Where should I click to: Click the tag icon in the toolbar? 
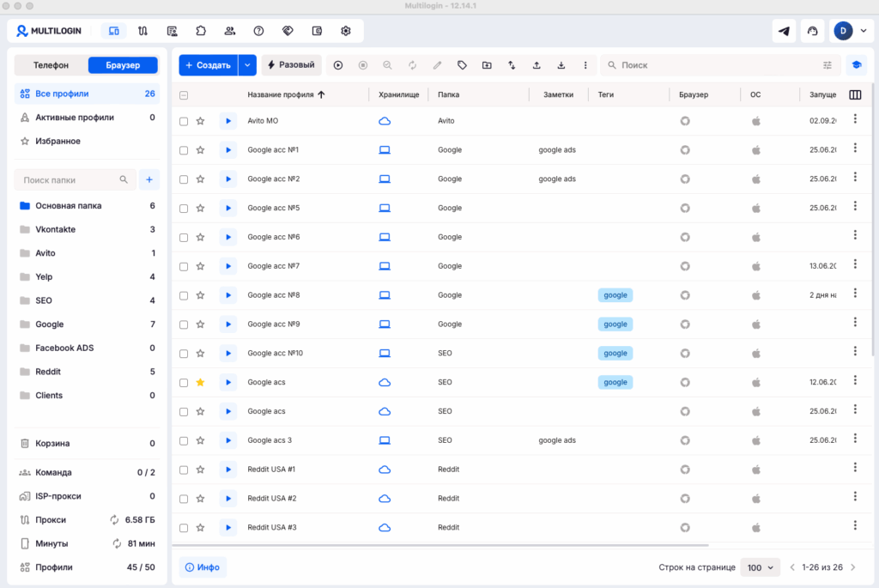[x=462, y=65]
